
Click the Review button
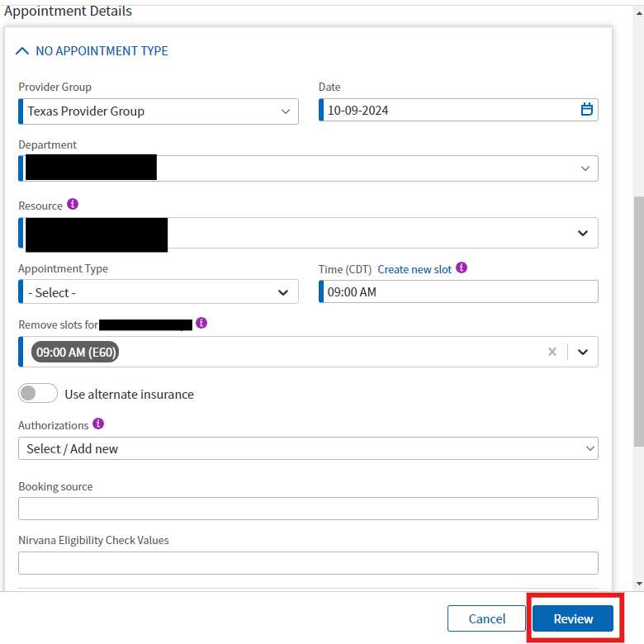tap(573, 618)
